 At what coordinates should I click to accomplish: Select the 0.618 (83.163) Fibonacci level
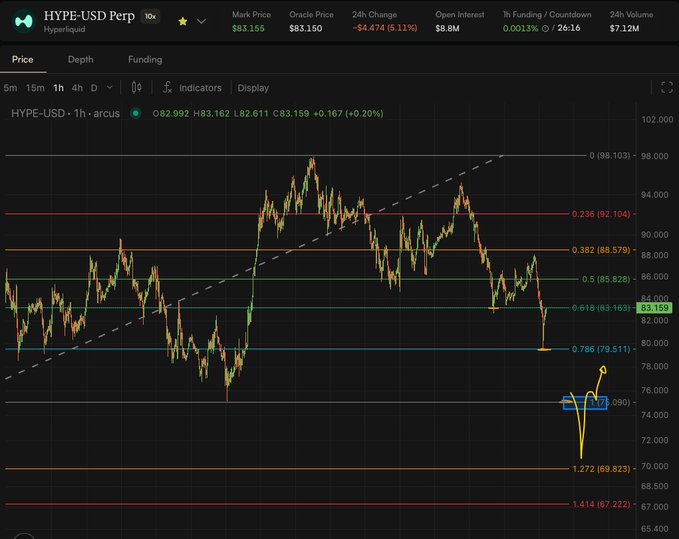(x=601, y=308)
